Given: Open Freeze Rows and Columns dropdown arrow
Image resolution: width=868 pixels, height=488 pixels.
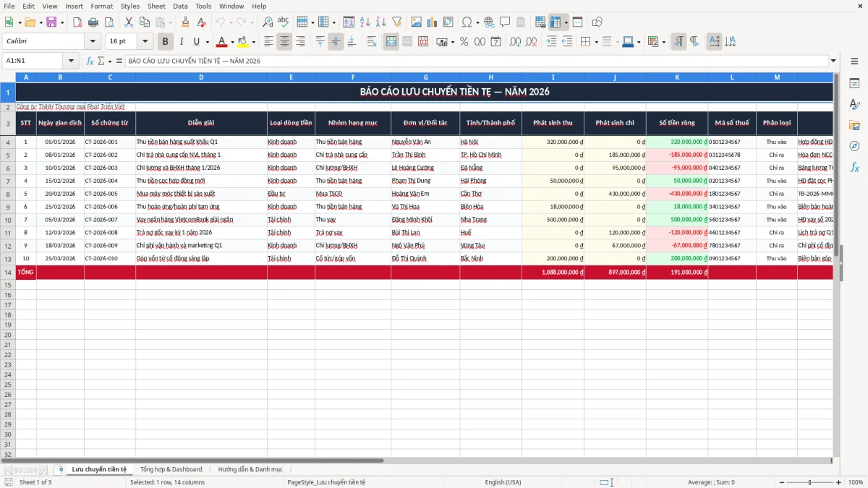Looking at the screenshot, I should tap(566, 22).
